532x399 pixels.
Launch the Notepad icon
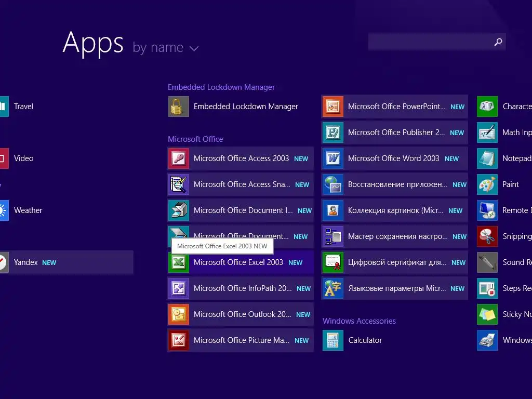(487, 158)
